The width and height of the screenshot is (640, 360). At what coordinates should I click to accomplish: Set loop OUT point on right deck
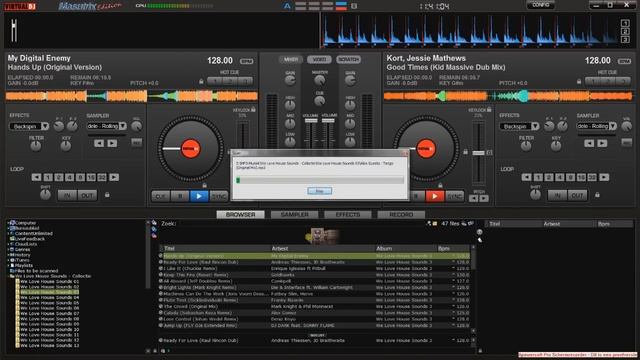pyautogui.click(x=577, y=196)
